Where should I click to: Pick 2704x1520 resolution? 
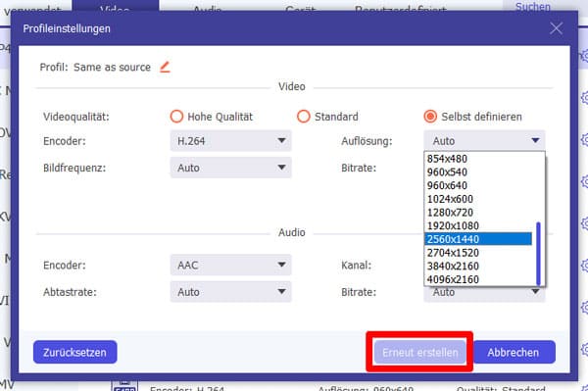pyautogui.click(x=478, y=253)
